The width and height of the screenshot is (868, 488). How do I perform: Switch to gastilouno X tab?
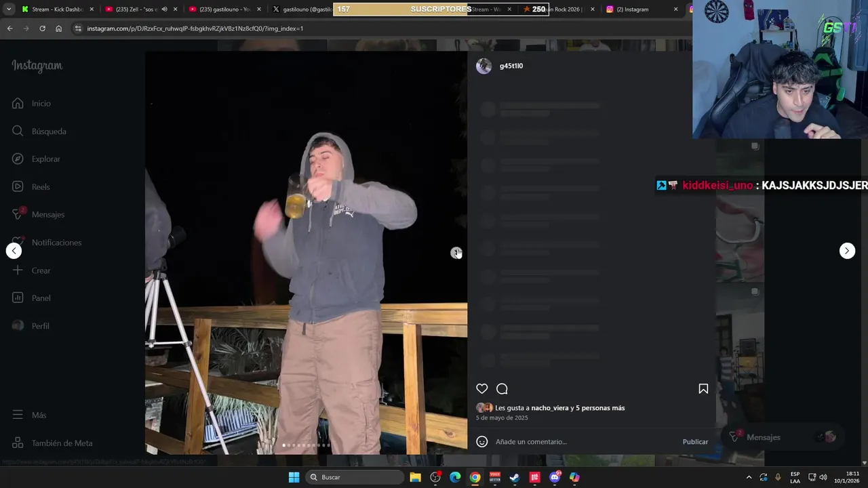point(302,9)
